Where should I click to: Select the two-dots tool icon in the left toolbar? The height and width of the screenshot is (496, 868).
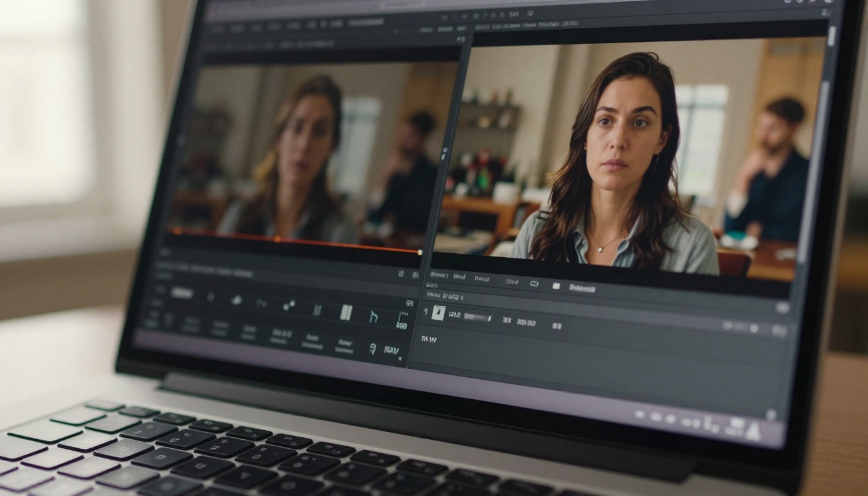[289, 305]
